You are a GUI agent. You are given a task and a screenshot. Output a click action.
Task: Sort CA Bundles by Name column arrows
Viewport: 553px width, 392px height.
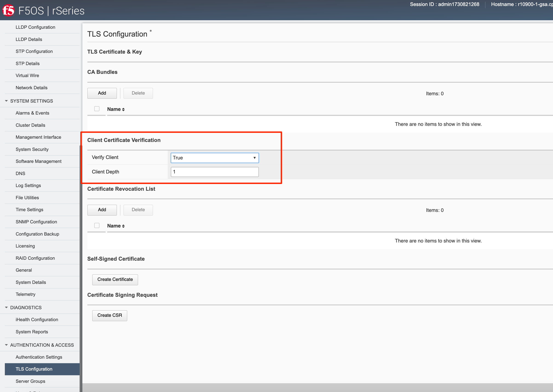(x=123, y=110)
